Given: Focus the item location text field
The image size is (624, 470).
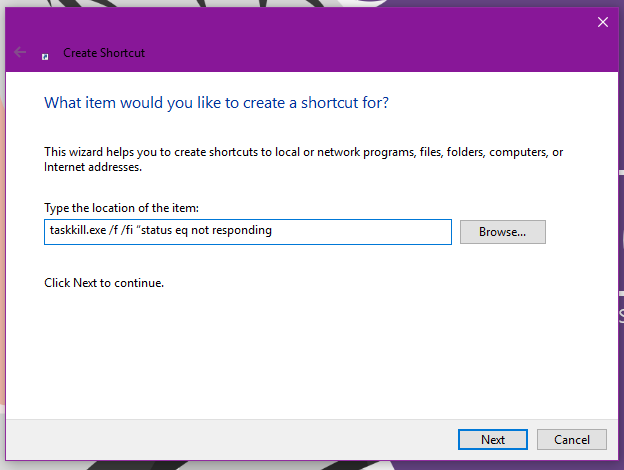Looking at the screenshot, I should (x=248, y=232).
